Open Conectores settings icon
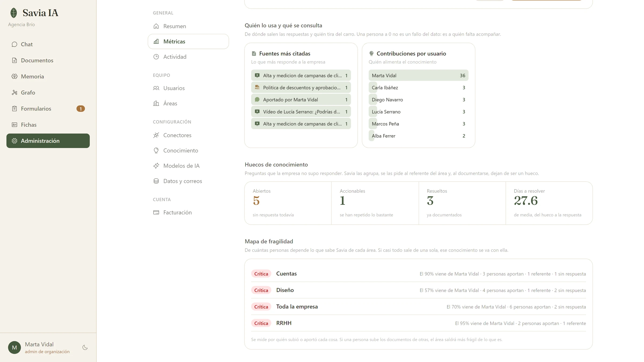644x362 pixels. coord(156,135)
